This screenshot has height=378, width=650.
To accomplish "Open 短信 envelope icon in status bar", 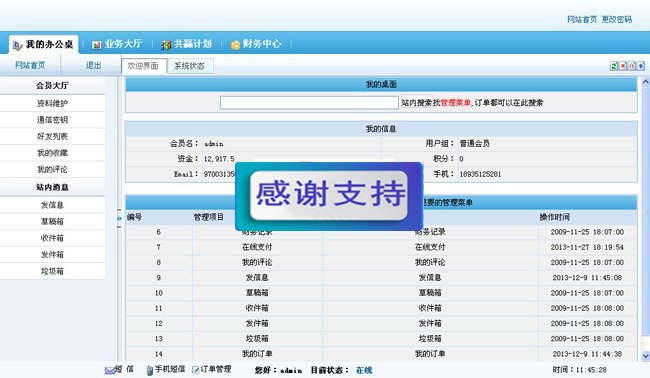I will tap(110, 370).
